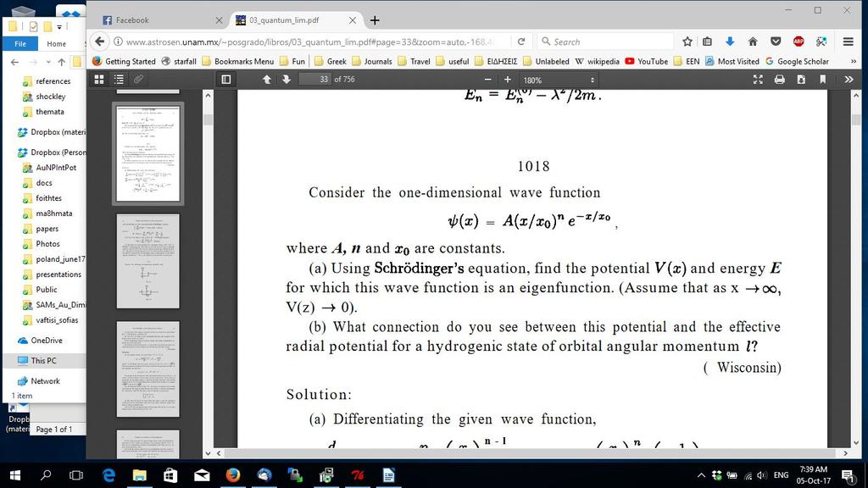Toggle the PDF sidebar
The width and height of the screenshot is (868, 488).
(x=225, y=80)
